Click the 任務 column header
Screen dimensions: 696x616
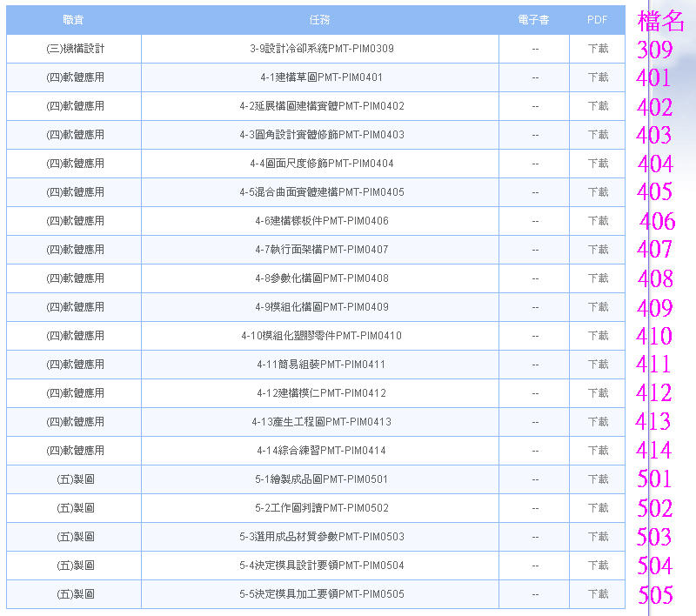[x=319, y=20]
